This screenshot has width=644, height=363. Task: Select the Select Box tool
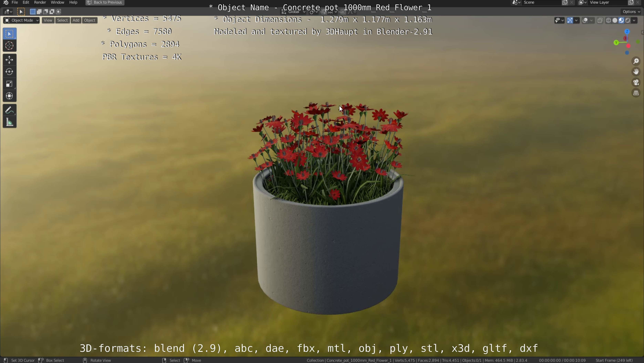click(9, 34)
